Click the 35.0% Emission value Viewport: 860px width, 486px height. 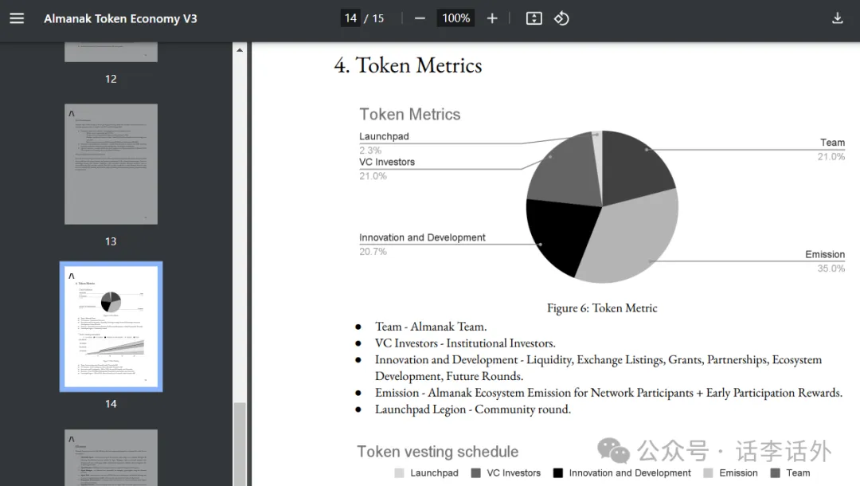tap(831, 268)
